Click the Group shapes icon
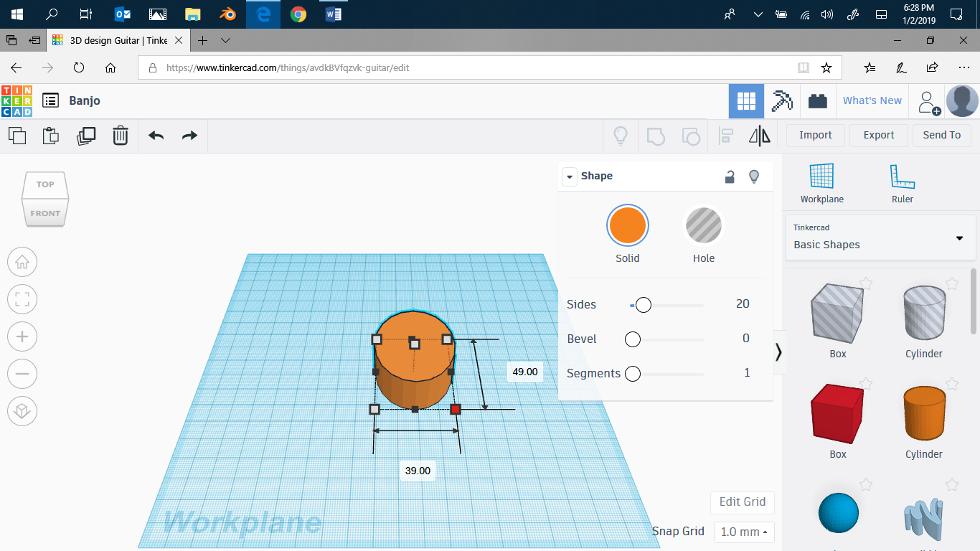 [x=656, y=135]
